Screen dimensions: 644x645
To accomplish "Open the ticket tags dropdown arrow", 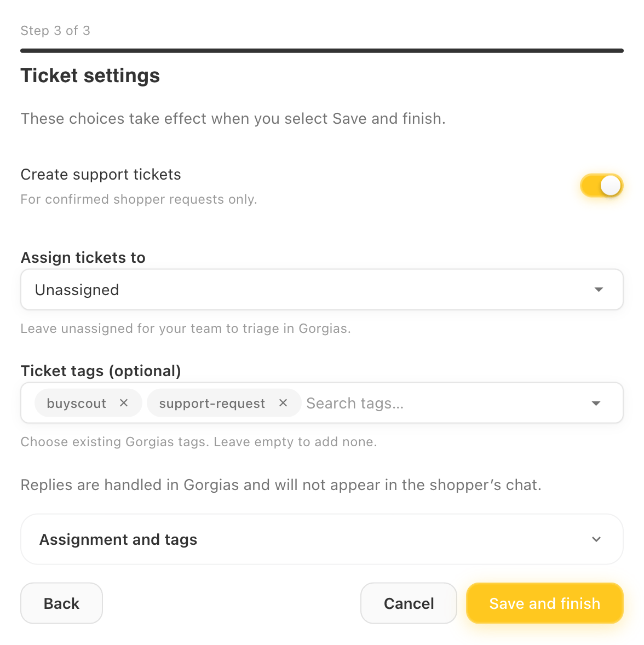I will (x=596, y=403).
